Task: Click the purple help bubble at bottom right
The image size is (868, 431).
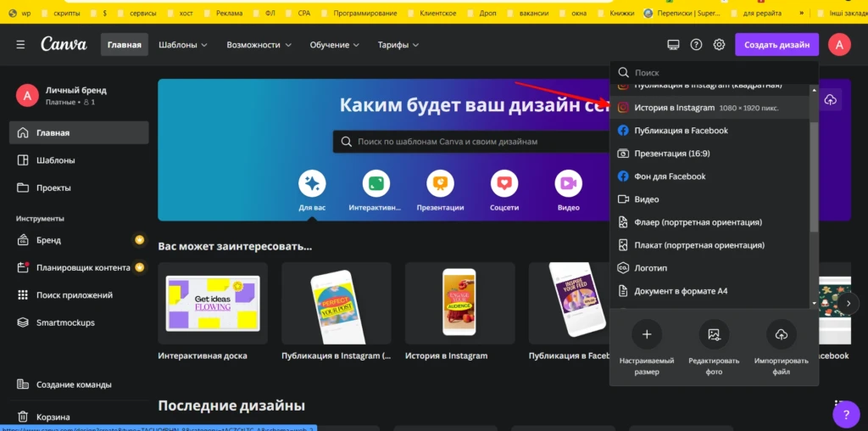Action: coord(846,414)
